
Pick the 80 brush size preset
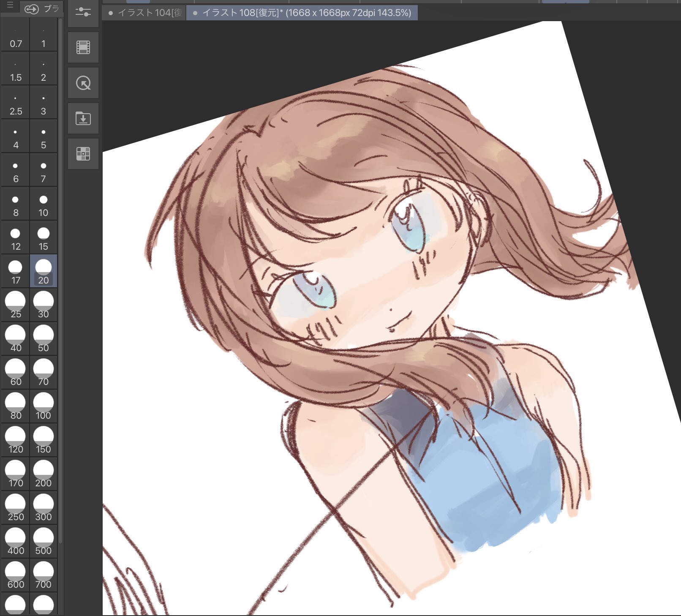[16, 406]
